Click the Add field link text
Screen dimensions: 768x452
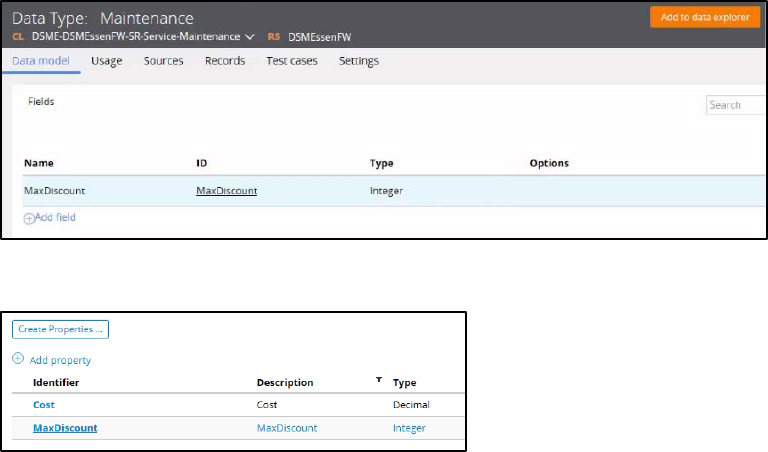(x=55, y=217)
